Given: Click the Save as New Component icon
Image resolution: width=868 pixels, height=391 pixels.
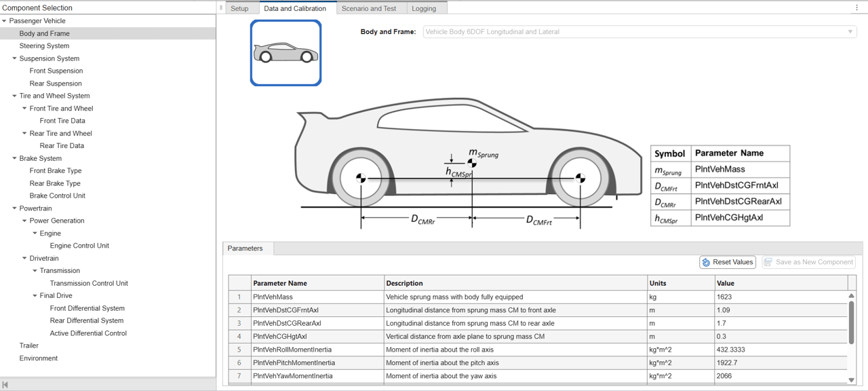Looking at the screenshot, I should click(x=768, y=262).
